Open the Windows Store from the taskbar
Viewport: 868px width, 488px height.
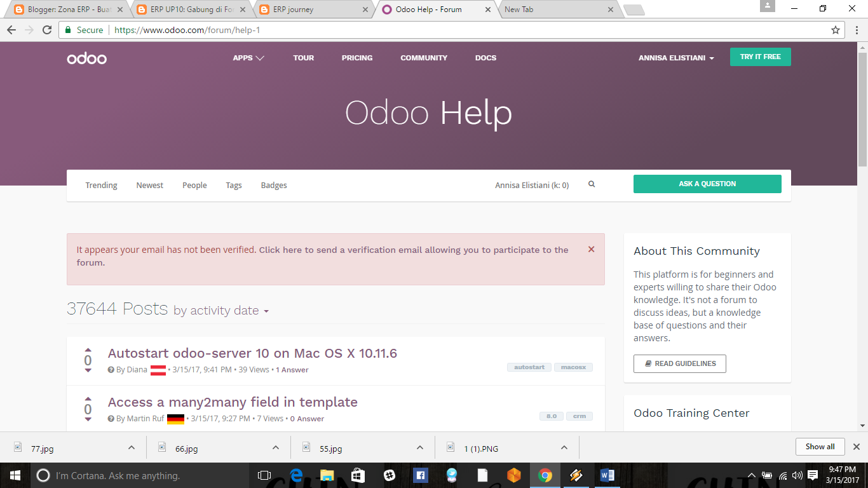[358, 475]
